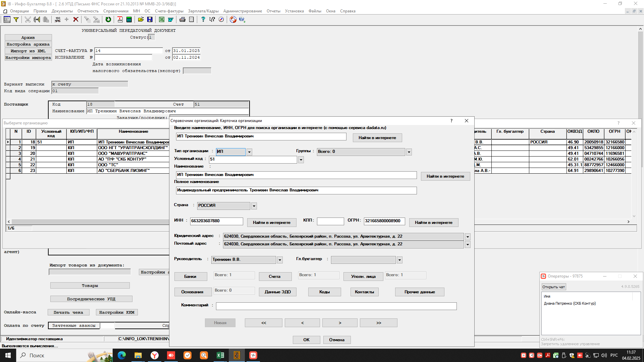
Task: Click the scissors cut icon
Action: pos(28,19)
